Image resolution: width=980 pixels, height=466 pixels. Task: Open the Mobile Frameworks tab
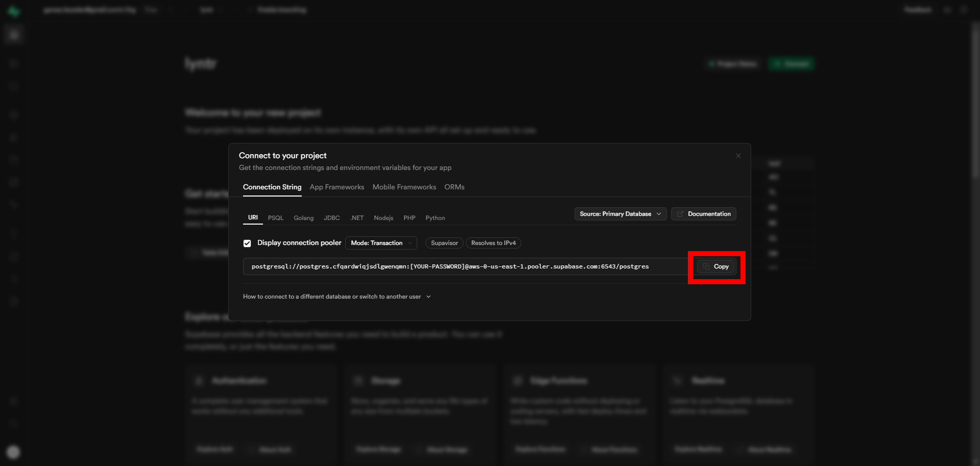pos(404,187)
